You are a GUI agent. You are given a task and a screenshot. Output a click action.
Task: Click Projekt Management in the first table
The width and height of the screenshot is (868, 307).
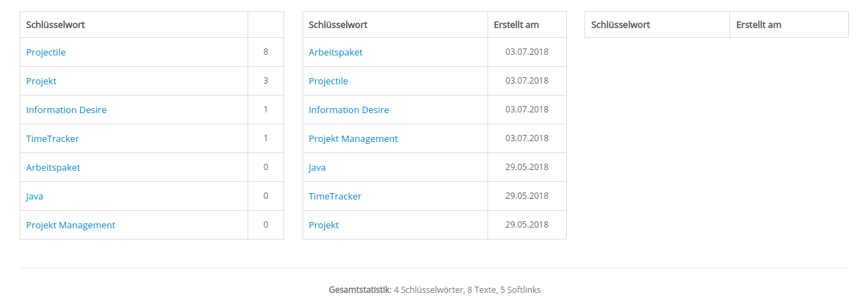click(70, 225)
